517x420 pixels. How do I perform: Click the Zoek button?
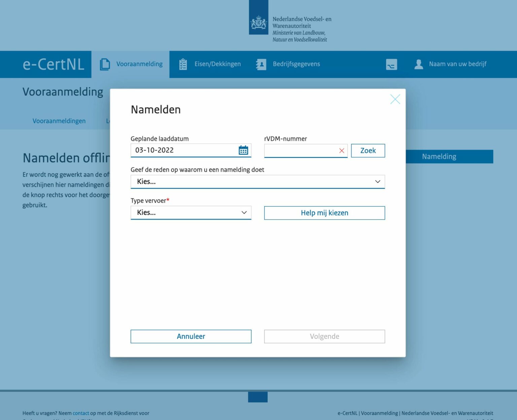(368, 150)
